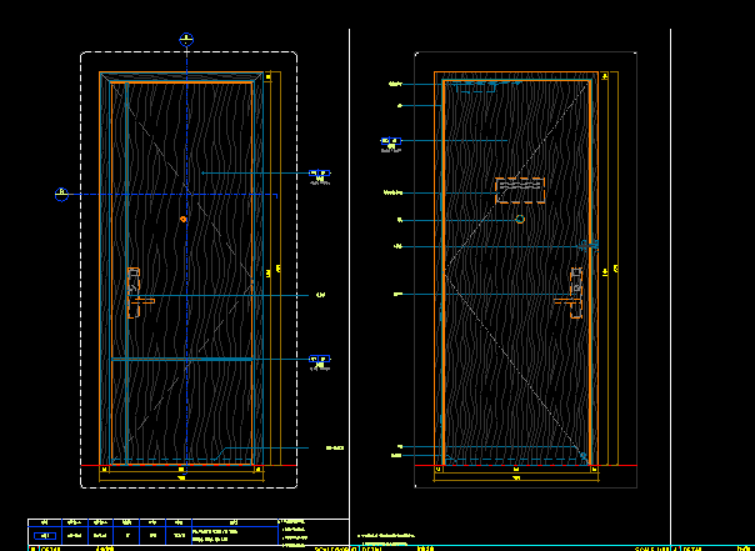Select the peephole circle on the right door elevation

click(x=520, y=219)
